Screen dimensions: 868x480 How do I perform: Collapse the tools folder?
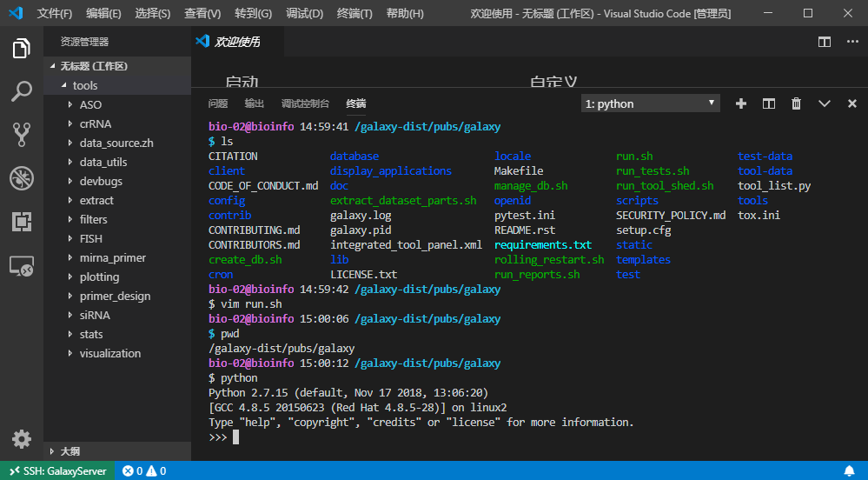point(63,85)
